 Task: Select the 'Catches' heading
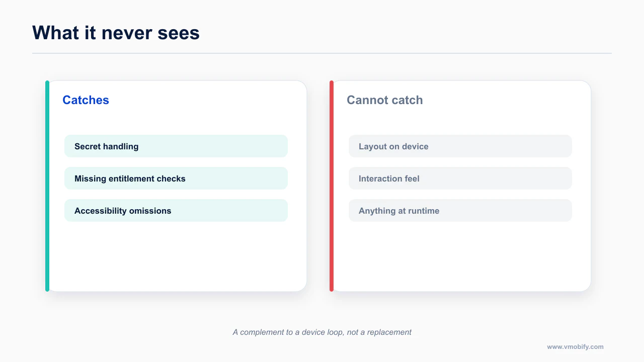tap(86, 100)
